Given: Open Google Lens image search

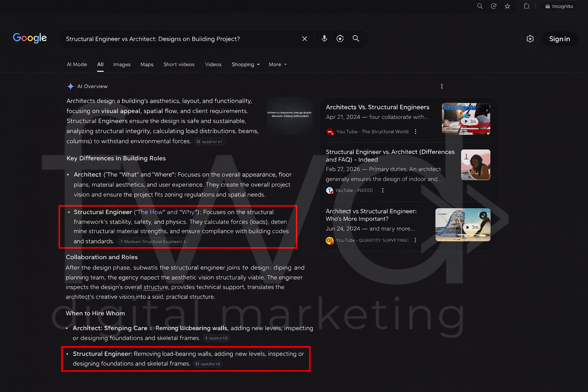Looking at the screenshot, I should coord(340,39).
